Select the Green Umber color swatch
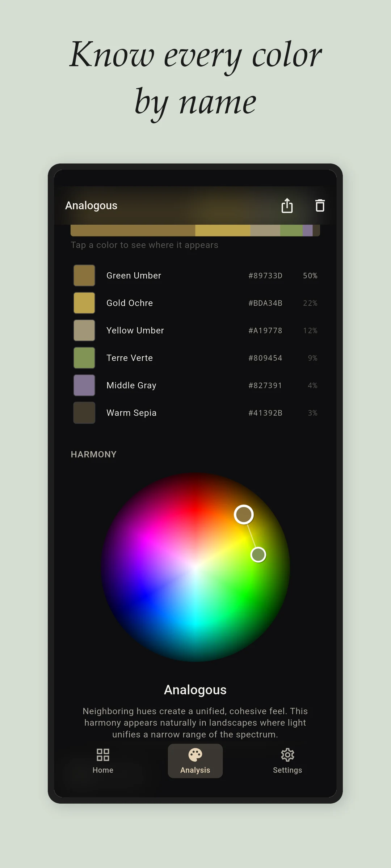 pos(84,276)
